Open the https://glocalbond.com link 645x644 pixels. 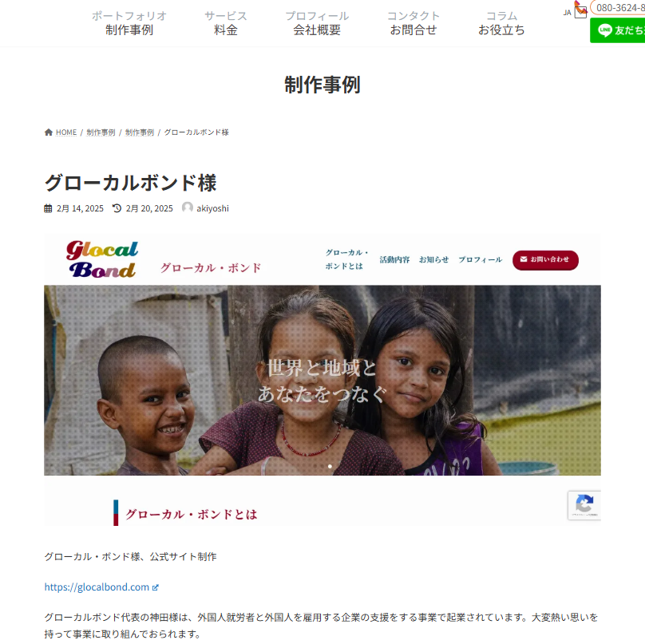click(x=97, y=587)
